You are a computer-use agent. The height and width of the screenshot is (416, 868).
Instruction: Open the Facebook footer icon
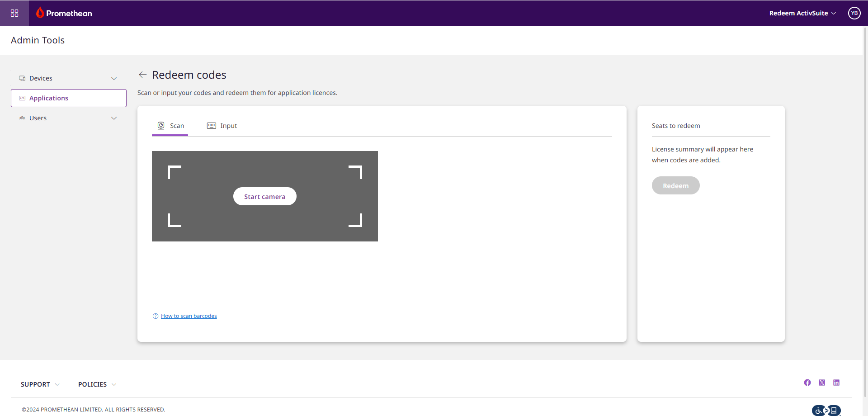pyautogui.click(x=807, y=383)
